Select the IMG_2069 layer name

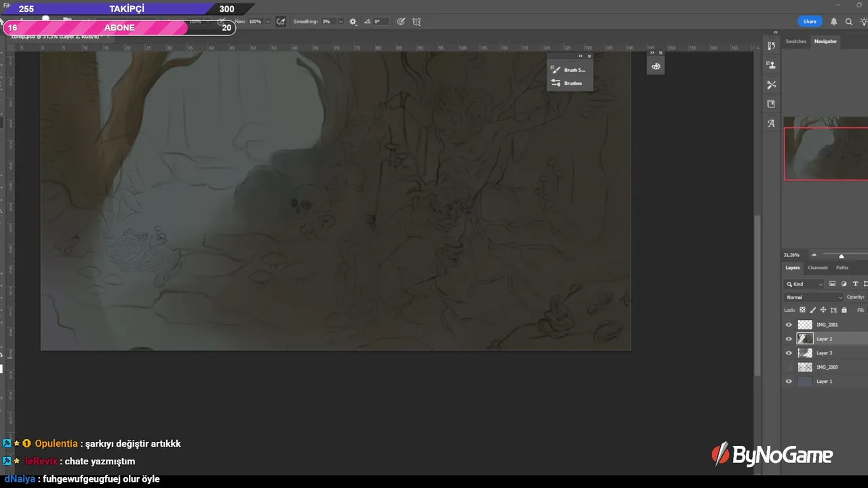point(827,367)
